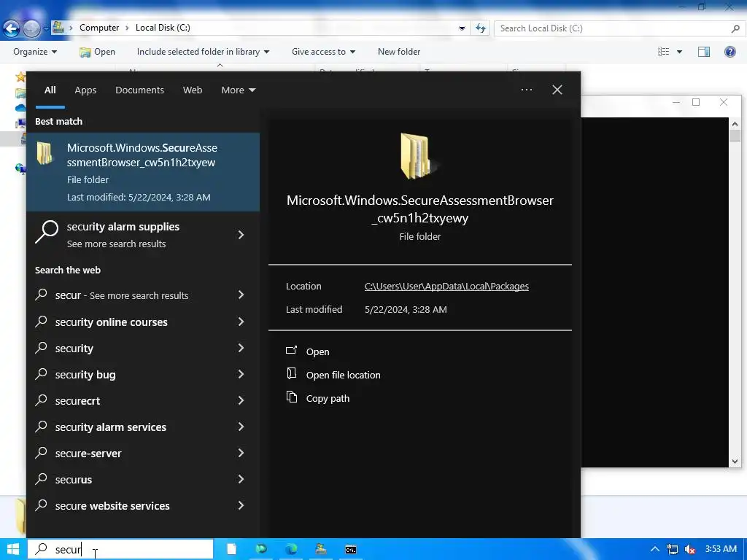Image resolution: width=747 pixels, height=560 pixels.
Task: Open the File Explorer computer icon in taskbar
Action: pos(321,550)
